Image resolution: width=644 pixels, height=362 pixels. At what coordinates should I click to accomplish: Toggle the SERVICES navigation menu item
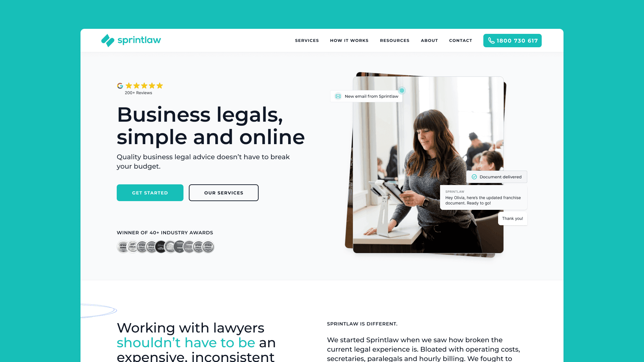coord(307,40)
